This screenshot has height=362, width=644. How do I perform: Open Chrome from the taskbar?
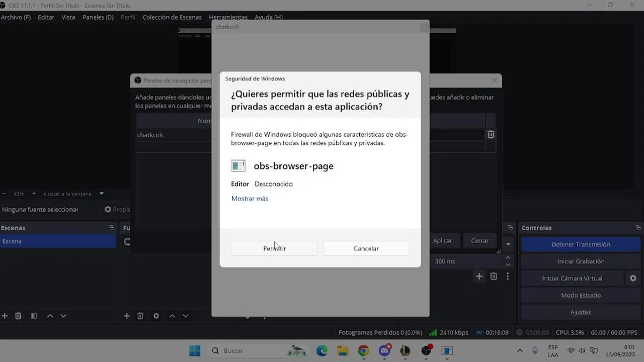click(x=363, y=350)
